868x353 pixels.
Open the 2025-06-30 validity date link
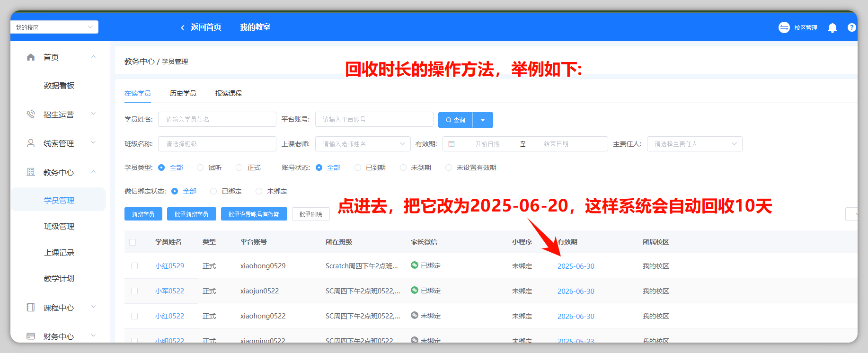tap(576, 266)
